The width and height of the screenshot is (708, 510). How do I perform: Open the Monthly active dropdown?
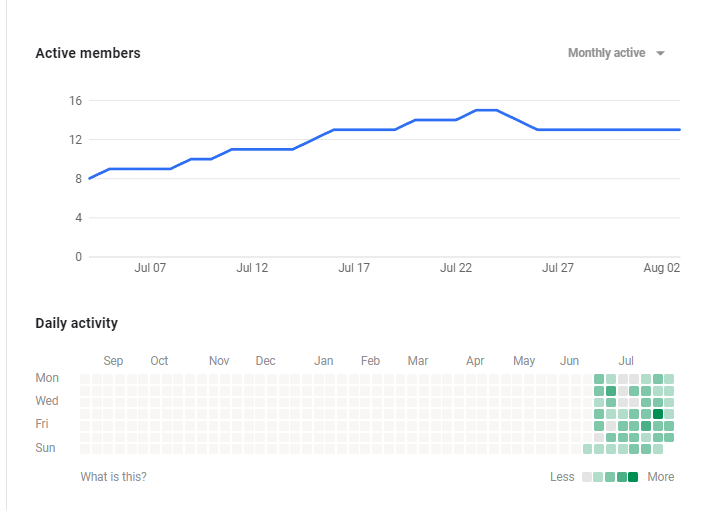tap(606, 53)
